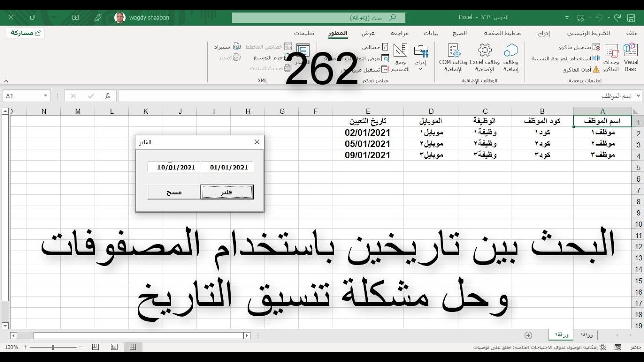Click the Insert Function fx icon
The width and height of the screenshot is (644, 362).
(x=107, y=96)
